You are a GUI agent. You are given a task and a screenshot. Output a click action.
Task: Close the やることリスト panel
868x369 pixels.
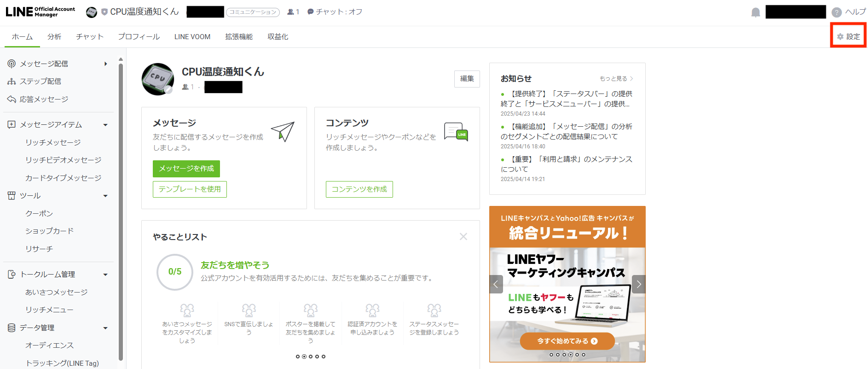pyautogui.click(x=463, y=236)
